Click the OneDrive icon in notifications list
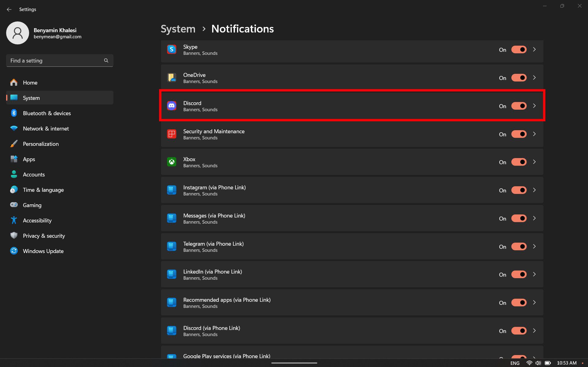This screenshot has width=588, height=367. pyautogui.click(x=172, y=78)
